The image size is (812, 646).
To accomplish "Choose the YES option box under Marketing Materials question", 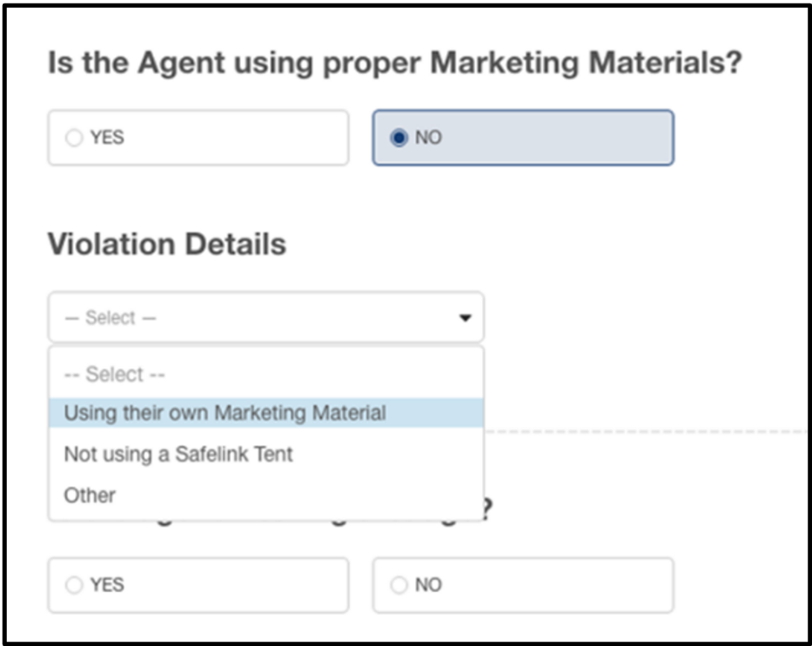I will click(198, 138).
